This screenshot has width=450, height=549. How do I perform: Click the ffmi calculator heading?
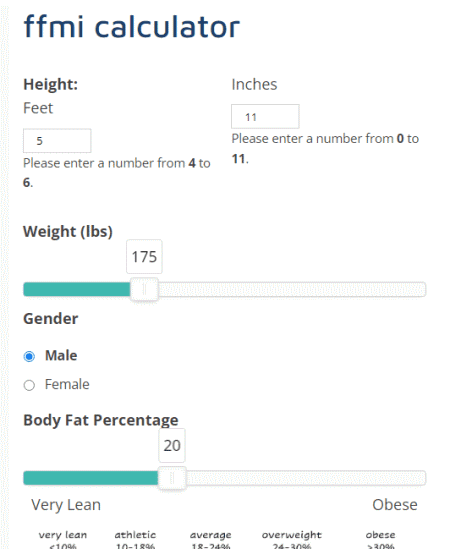[x=132, y=27]
